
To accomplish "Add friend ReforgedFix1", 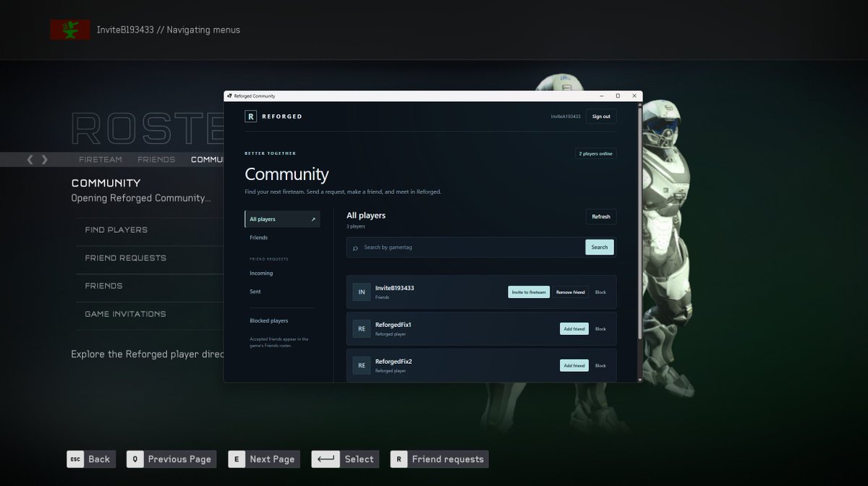I will click(x=574, y=329).
